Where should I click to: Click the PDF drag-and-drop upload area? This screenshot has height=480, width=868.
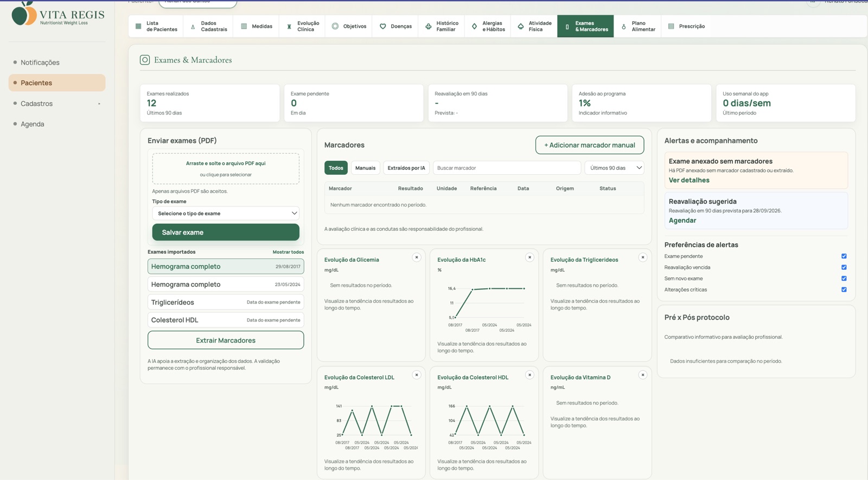(226, 168)
